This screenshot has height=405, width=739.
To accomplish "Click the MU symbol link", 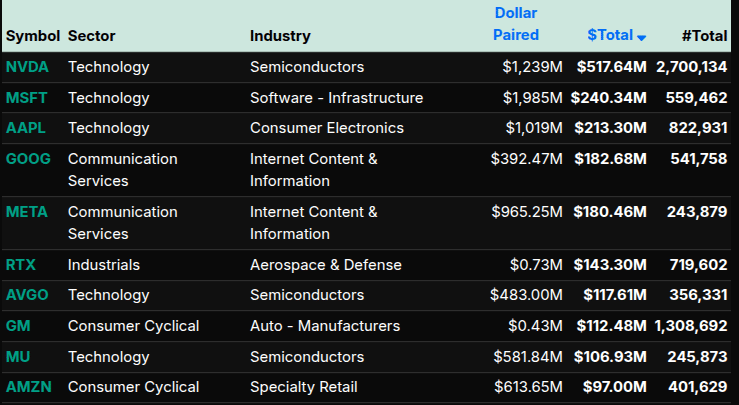I will click(17, 357).
